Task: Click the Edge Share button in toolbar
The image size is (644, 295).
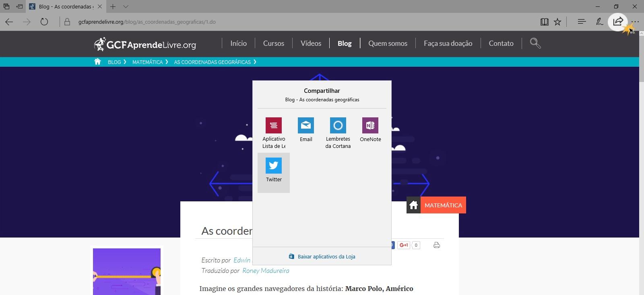Action: point(618,22)
